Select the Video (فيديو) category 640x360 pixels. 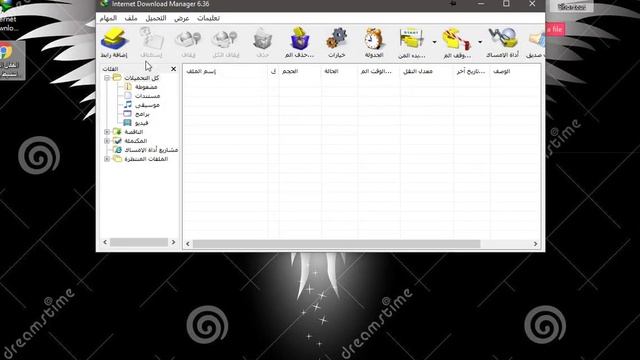pyautogui.click(x=142, y=123)
